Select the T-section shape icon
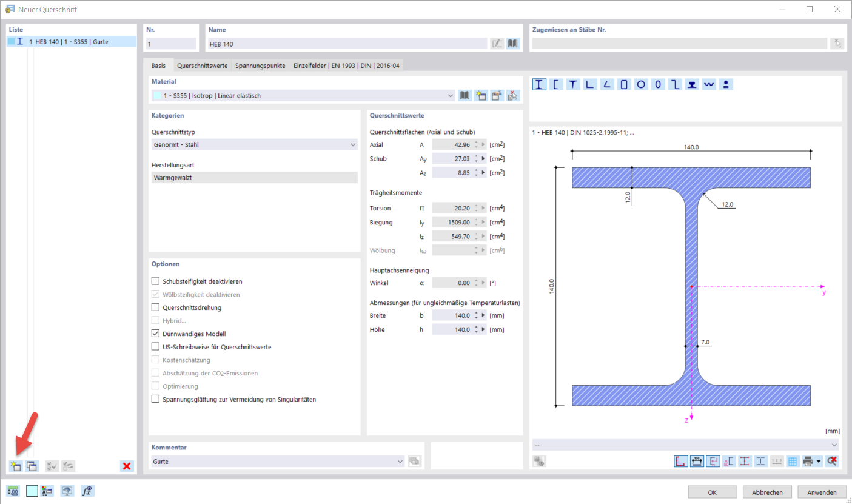852x504 pixels. click(573, 84)
